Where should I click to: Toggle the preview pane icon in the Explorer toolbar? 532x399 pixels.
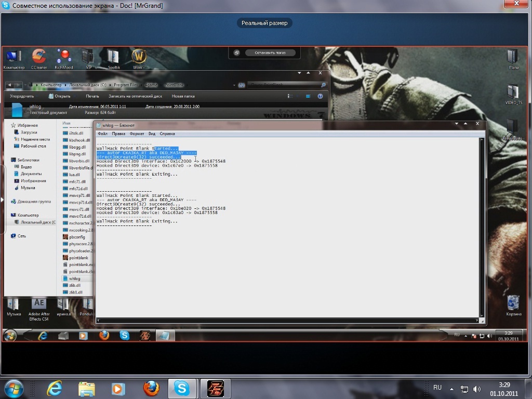coord(308,96)
